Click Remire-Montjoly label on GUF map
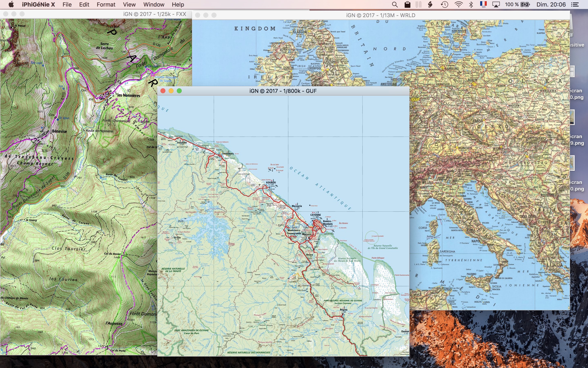Viewport: 588px width, 368px height. (x=327, y=222)
